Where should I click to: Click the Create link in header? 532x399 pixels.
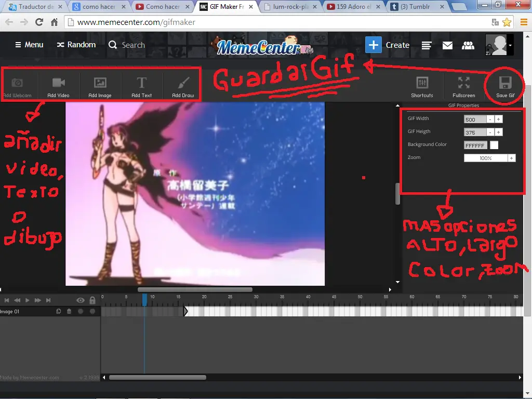397,45
